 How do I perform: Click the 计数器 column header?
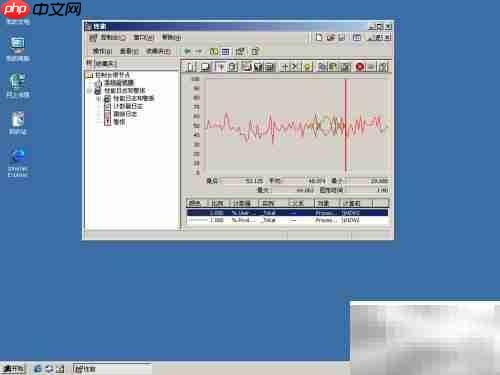(243, 203)
